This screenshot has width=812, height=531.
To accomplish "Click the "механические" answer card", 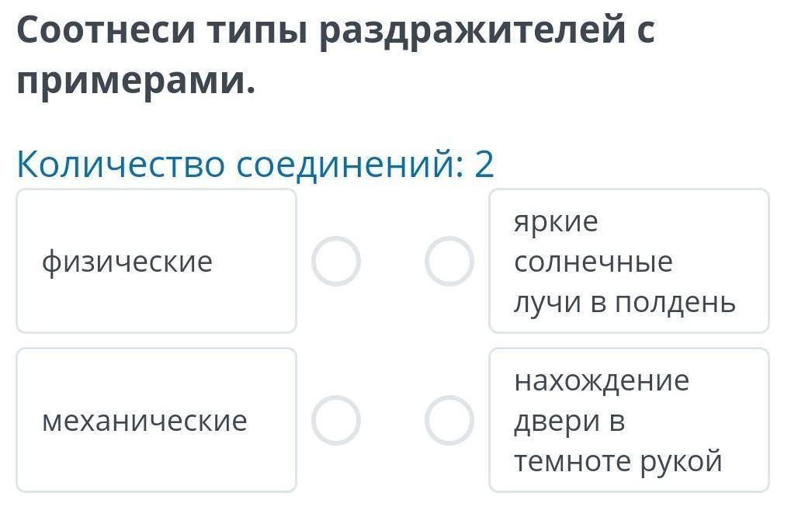I will (156, 420).
